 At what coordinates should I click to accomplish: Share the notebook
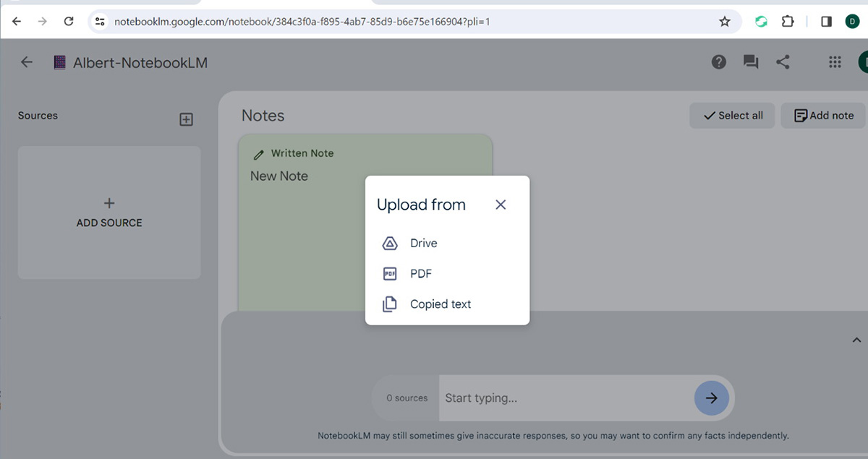pyautogui.click(x=783, y=62)
